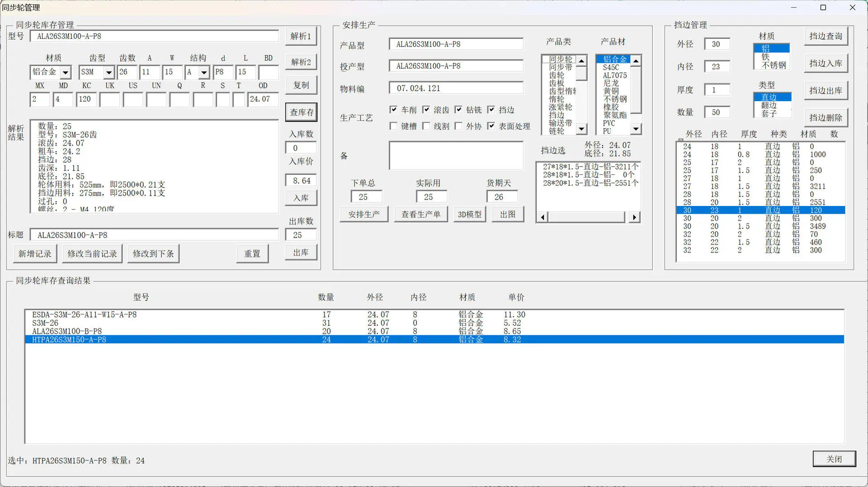868x487 pixels.
Task: Click the 重置 button
Action: coord(252,254)
